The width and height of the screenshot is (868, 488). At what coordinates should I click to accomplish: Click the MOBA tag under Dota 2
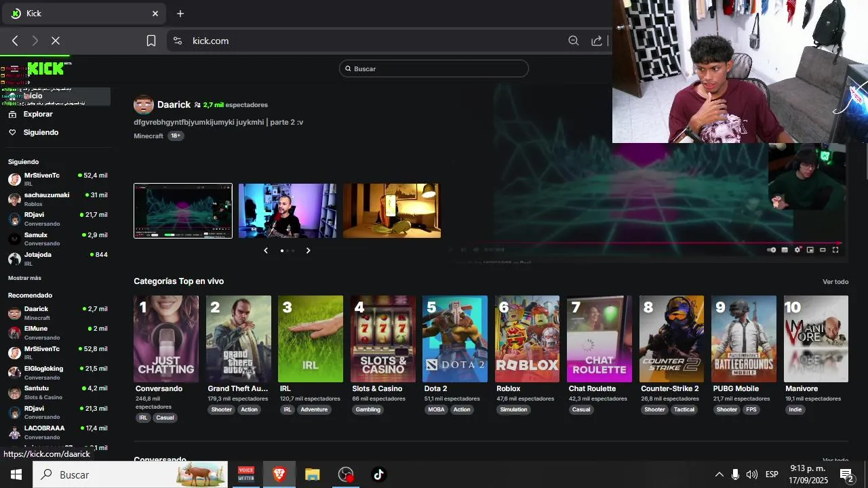pos(436,409)
